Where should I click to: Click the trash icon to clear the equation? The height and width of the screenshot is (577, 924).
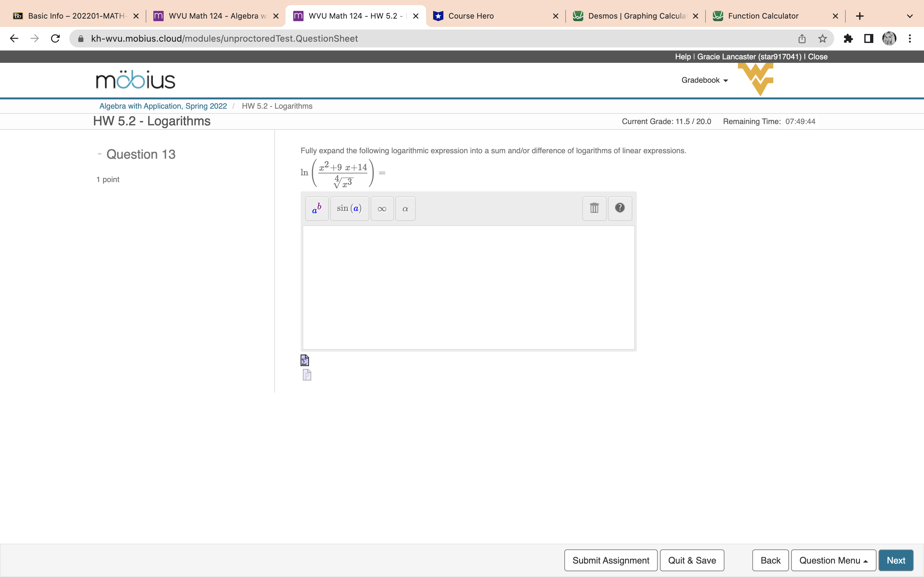coord(594,208)
